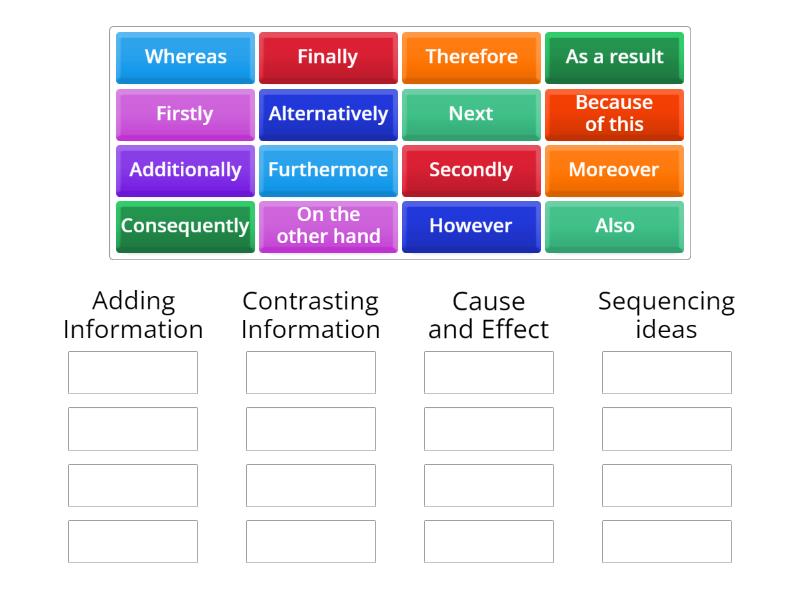Screen dimensions: 800x600
Task: Choose the 'Alternatively' word tile
Action: click(328, 114)
